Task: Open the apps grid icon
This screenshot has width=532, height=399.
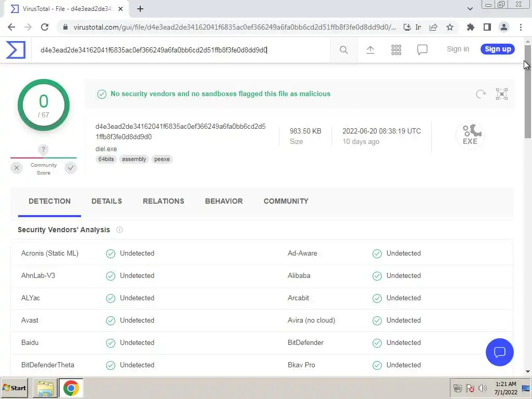Action: tap(396, 50)
